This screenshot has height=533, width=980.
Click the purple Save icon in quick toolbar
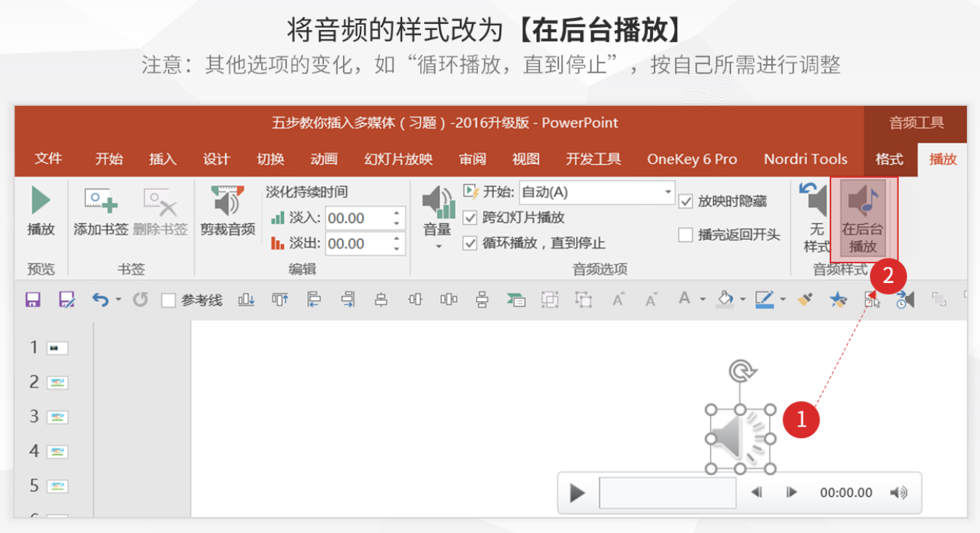click(32, 299)
